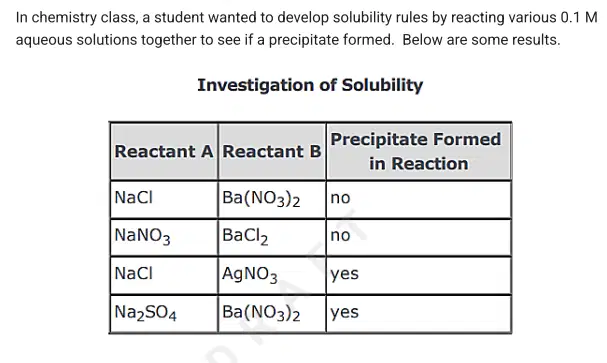
Task: Click the NaCl cell in first row
Action: 164,199
